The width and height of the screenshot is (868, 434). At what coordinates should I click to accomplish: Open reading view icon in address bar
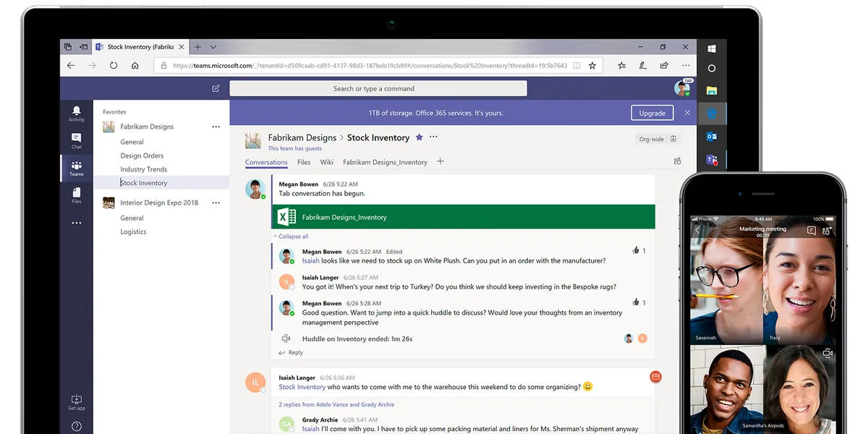576,65
